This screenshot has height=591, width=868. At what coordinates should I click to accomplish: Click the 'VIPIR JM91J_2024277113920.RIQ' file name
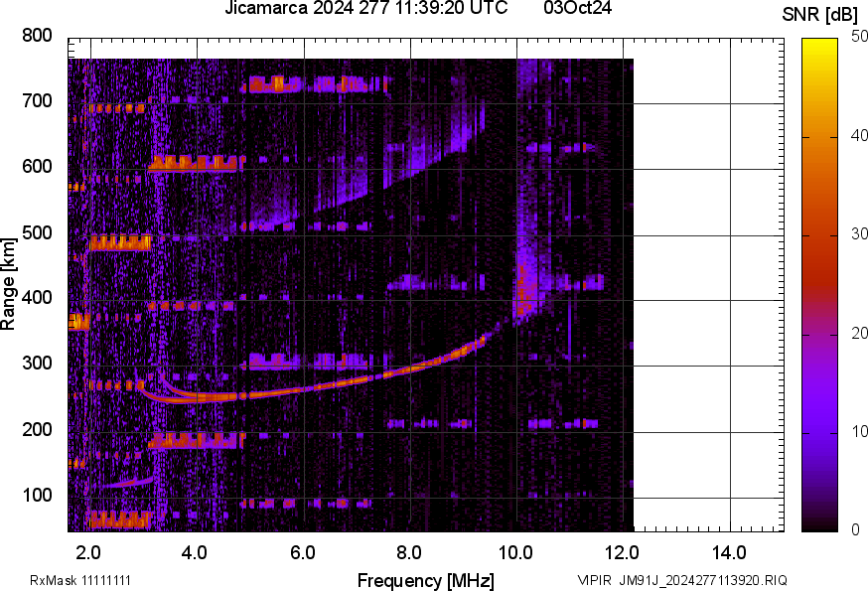tap(682, 580)
